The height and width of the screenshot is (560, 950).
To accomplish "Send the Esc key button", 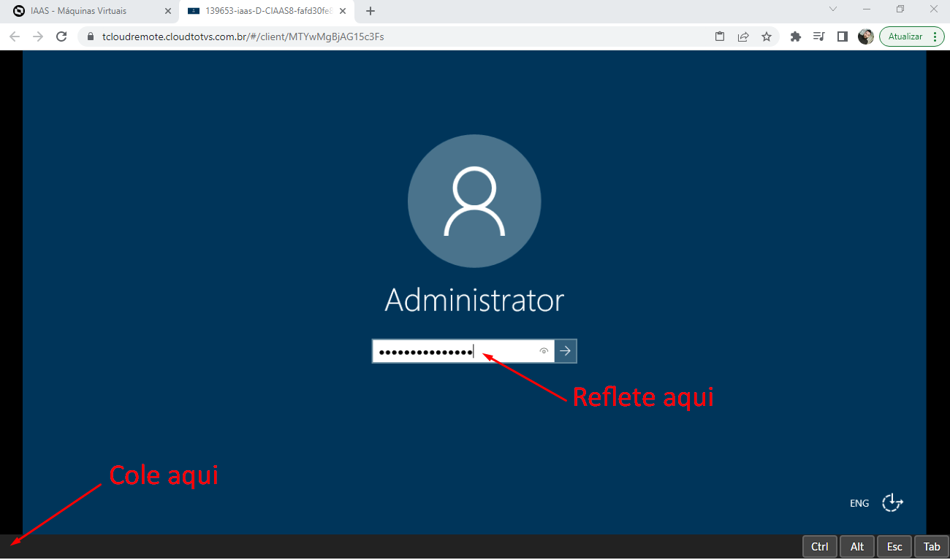I will click(x=894, y=547).
